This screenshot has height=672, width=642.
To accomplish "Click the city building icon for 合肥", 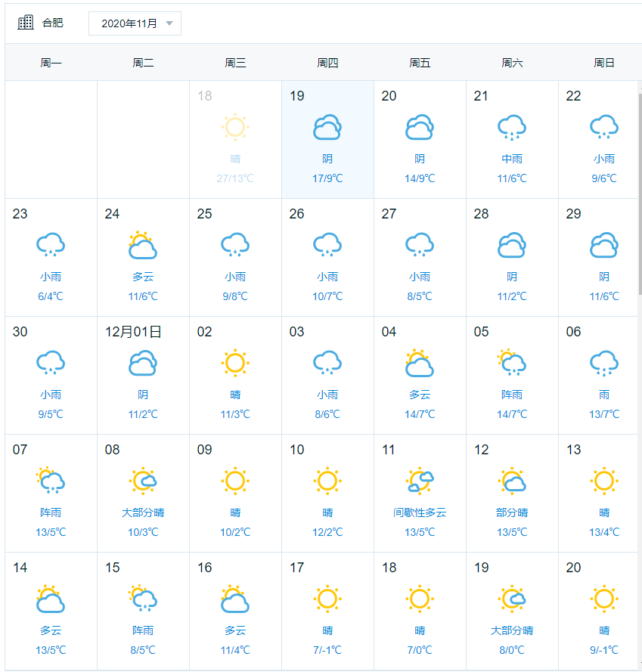I will (26, 23).
